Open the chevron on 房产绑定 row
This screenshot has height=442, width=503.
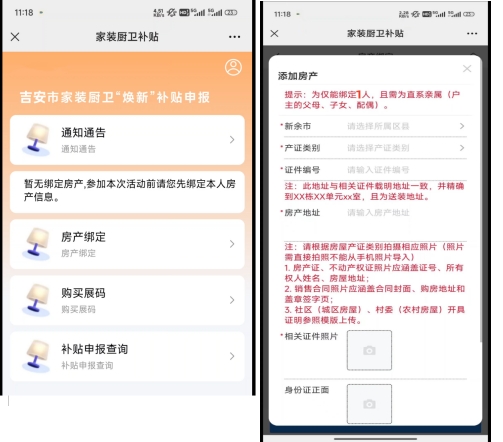pos(232,244)
